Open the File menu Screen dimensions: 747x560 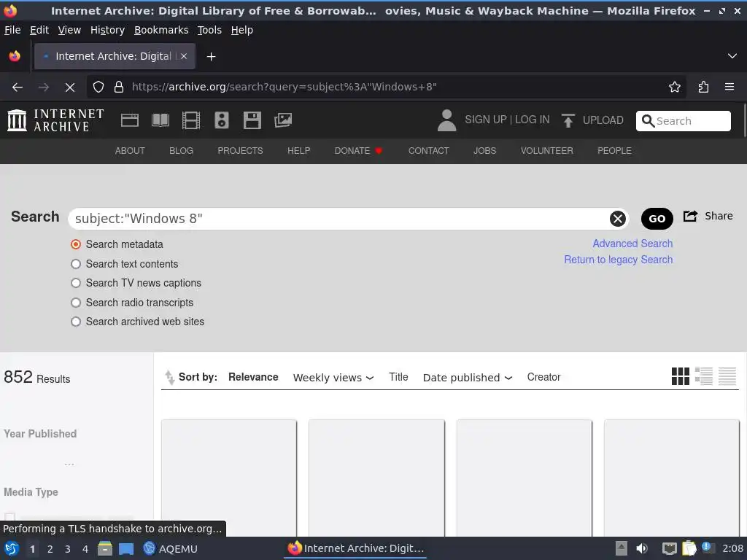[x=12, y=30]
